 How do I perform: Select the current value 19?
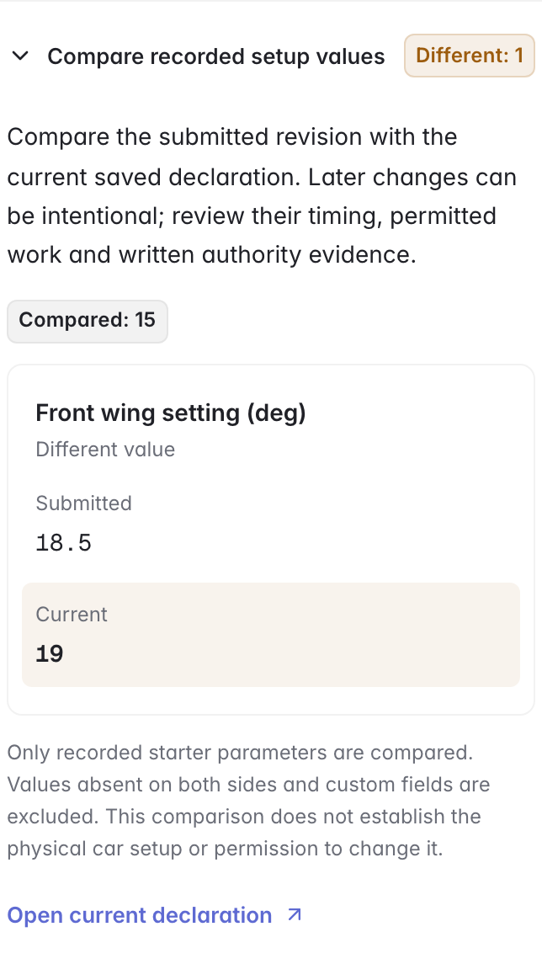tap(50, 653)
